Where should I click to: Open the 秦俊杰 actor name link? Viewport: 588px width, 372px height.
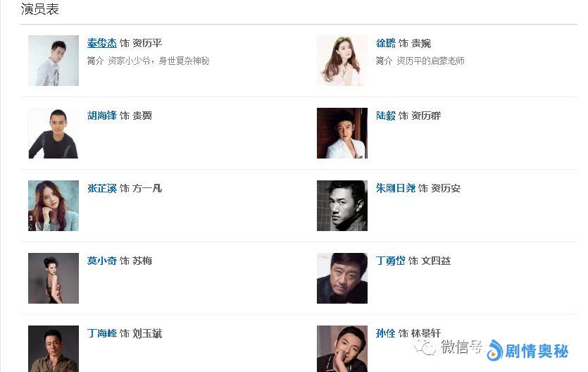102,43
